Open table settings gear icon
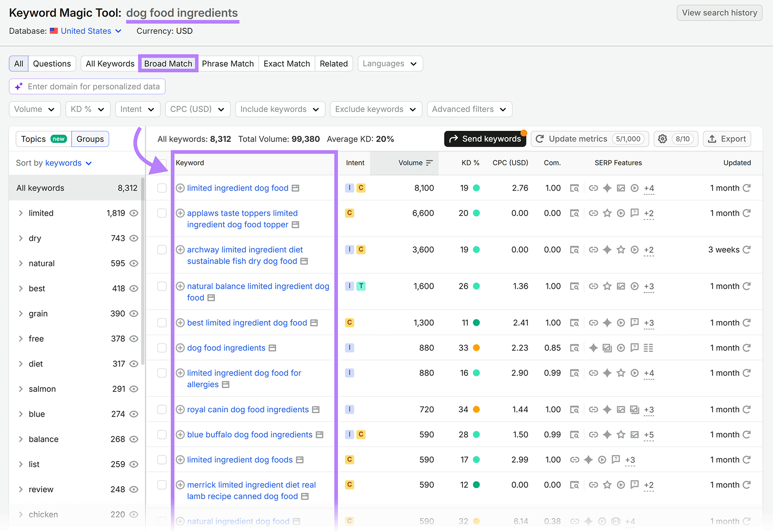Screen dimensions: 773x532 coord(663,139)
